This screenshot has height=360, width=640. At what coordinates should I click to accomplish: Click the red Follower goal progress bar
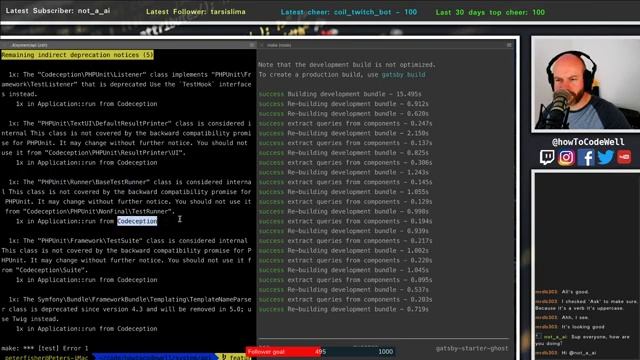tap(284, 352)
